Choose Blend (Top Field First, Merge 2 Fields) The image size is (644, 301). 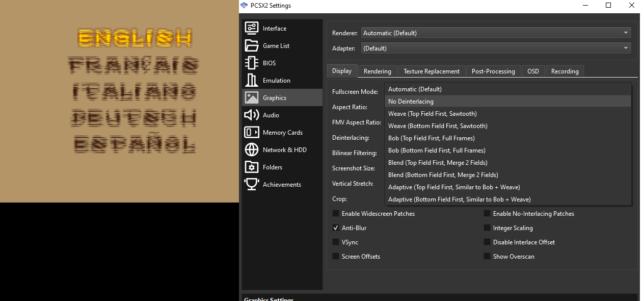point(508,163)
